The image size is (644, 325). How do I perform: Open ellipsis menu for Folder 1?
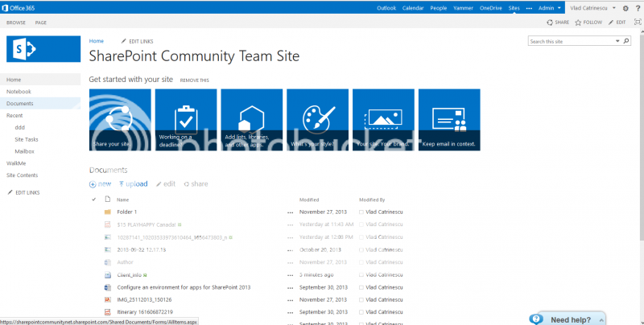tap(290, 212)
